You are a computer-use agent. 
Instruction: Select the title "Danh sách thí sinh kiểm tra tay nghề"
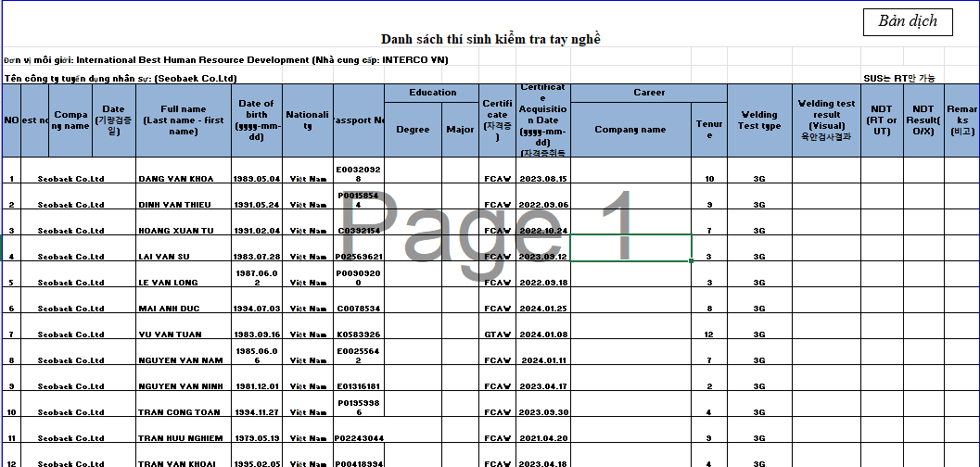pyautogui.click(x=490, y=39)
